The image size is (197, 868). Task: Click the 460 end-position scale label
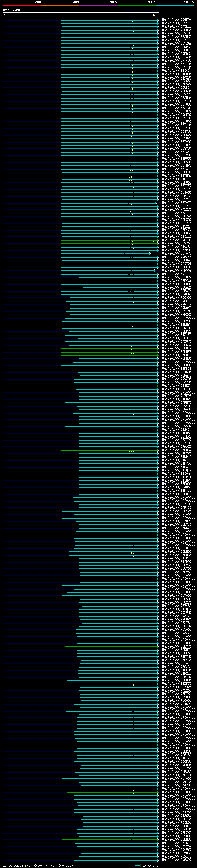click(155, 15)
